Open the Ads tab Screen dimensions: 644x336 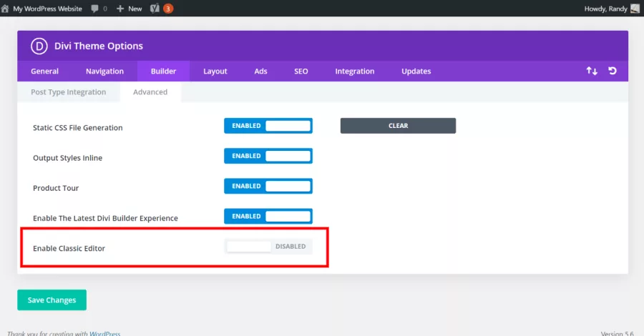(260, 71)
